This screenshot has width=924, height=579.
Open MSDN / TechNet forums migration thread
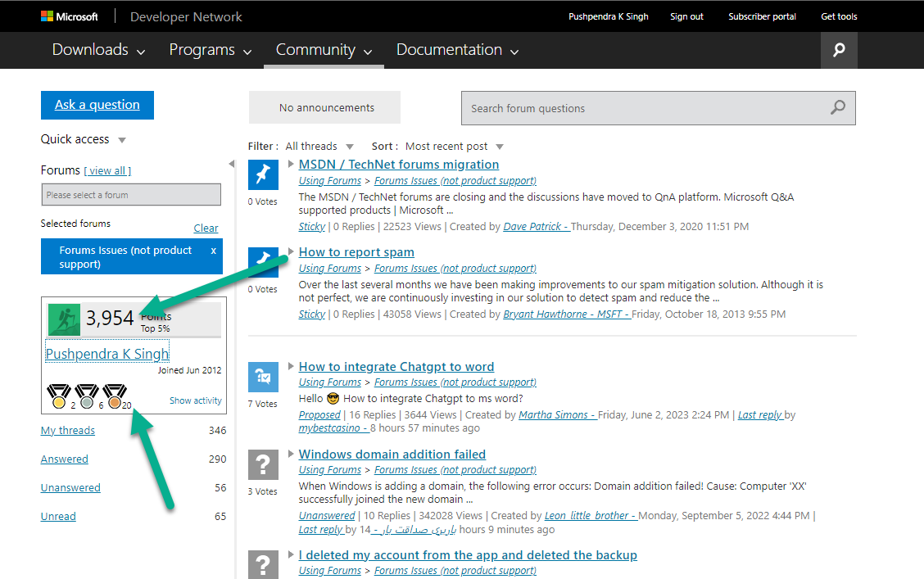[399, 165]
